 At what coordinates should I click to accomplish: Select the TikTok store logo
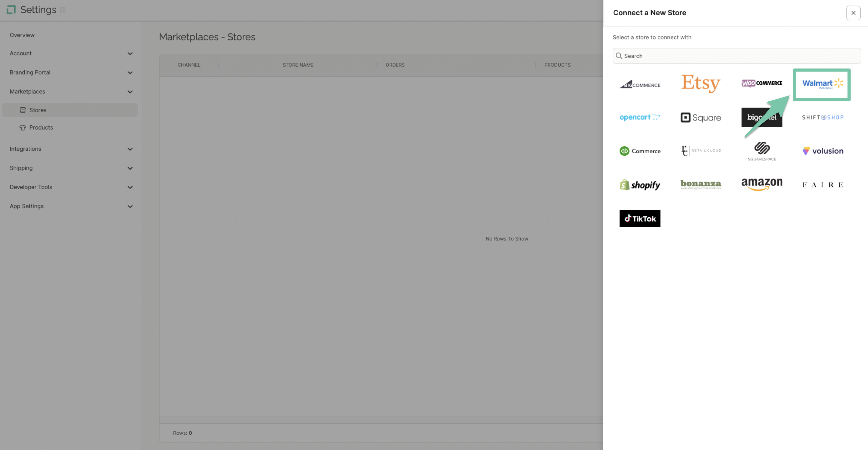pyautogui.click(x=640, y=218)
